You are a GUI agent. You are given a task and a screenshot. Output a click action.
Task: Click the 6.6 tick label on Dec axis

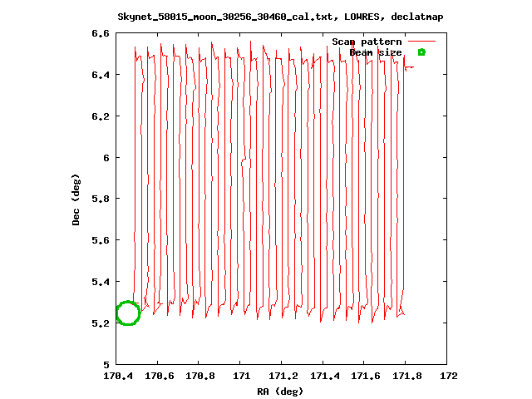click(x=101, y=33)
